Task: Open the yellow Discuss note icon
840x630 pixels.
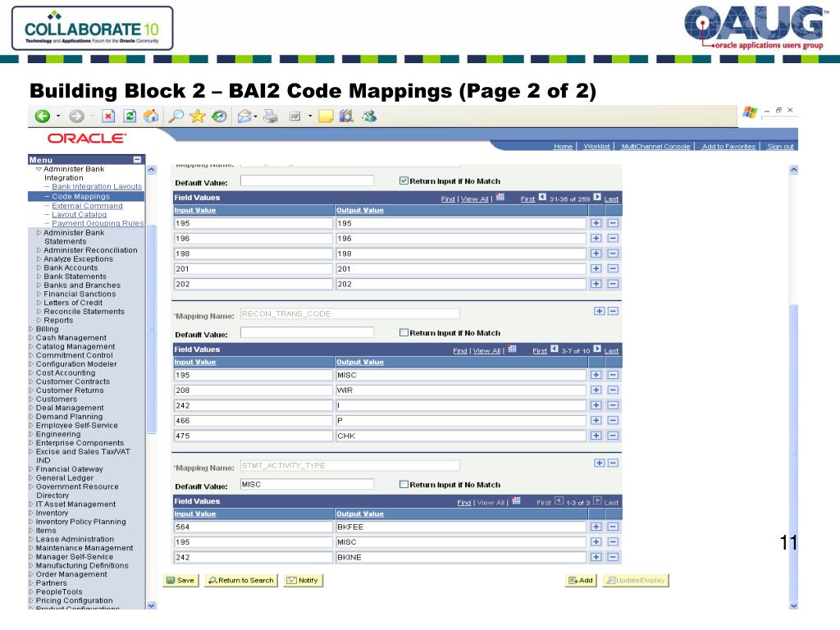Action: [x=326, y=116]
